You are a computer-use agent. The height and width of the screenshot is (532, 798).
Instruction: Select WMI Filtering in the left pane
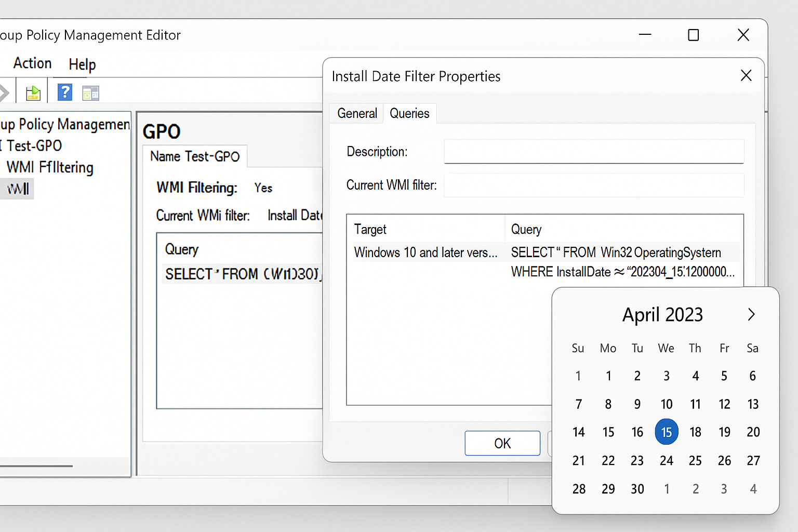pos(50,167)
